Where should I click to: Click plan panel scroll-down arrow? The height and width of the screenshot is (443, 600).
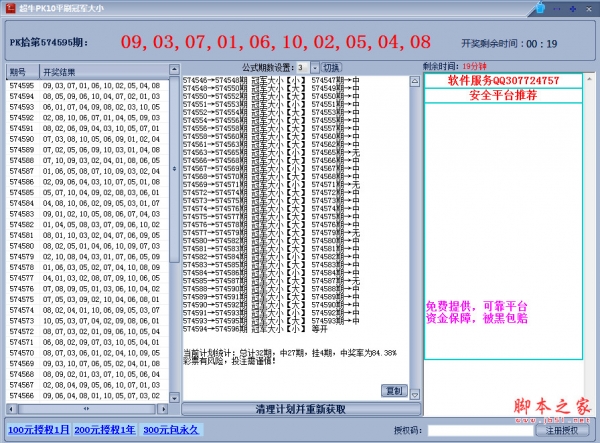click(x=415, y=394)
